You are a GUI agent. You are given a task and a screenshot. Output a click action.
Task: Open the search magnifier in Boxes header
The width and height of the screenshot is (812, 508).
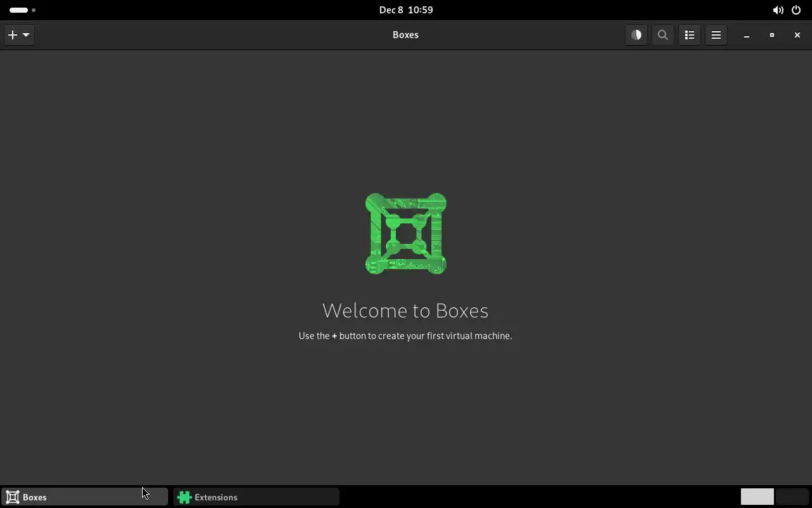click(663, 35)
